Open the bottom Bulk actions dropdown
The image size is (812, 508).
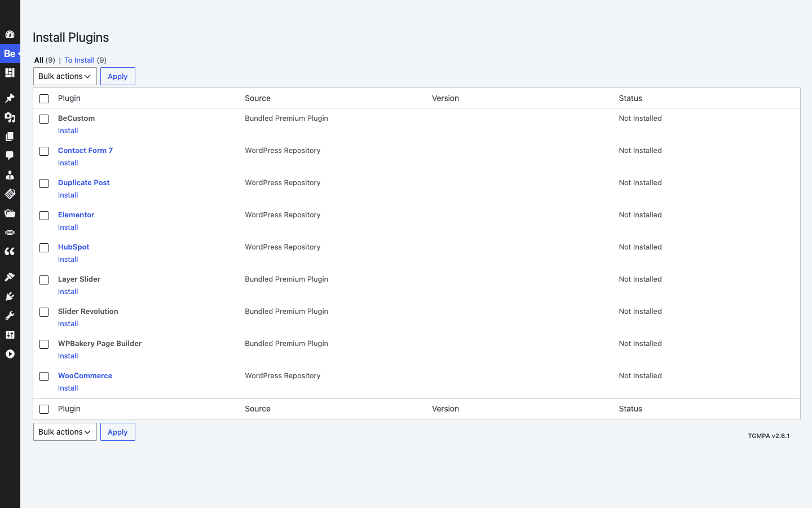coord(65,432)
